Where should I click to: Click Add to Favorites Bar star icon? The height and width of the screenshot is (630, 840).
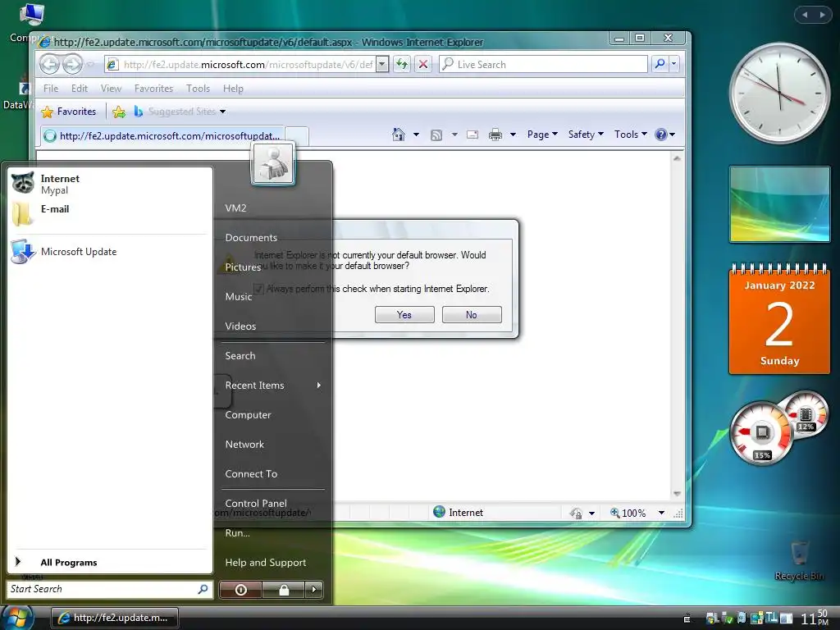coord(119,112)
